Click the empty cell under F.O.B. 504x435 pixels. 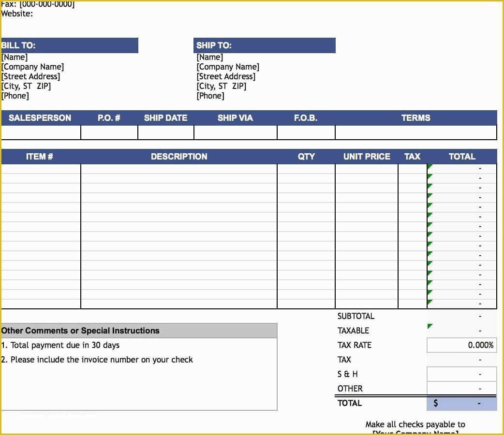point(306,132)
